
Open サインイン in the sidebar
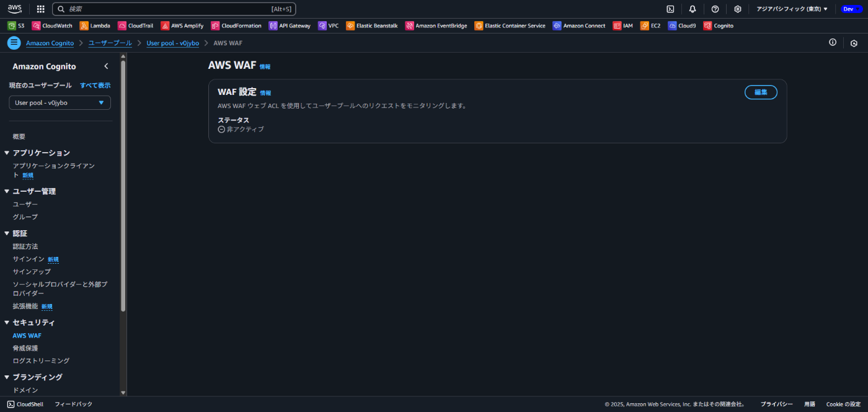[x=29, y=259]
